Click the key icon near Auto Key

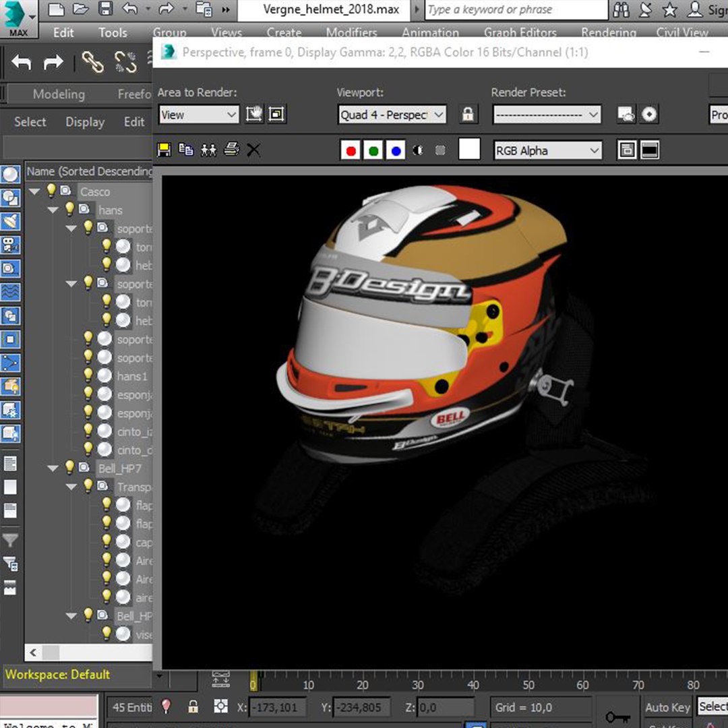coord(618,717)
